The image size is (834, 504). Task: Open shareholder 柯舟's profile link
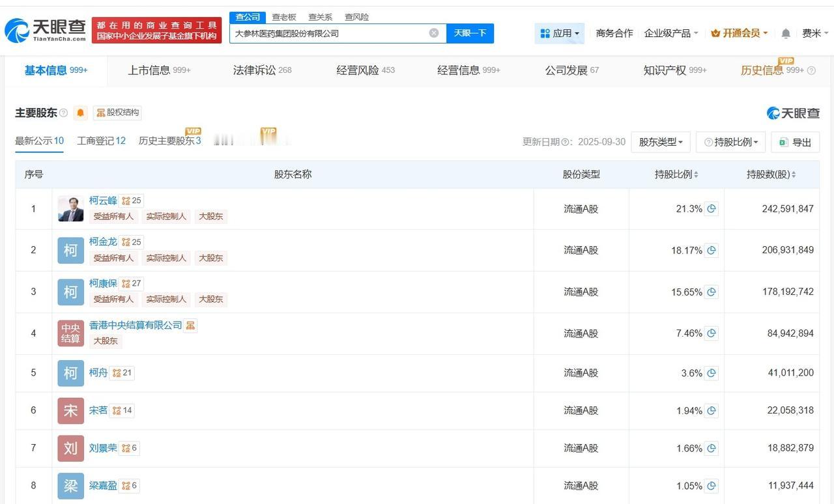click(98, 372)
